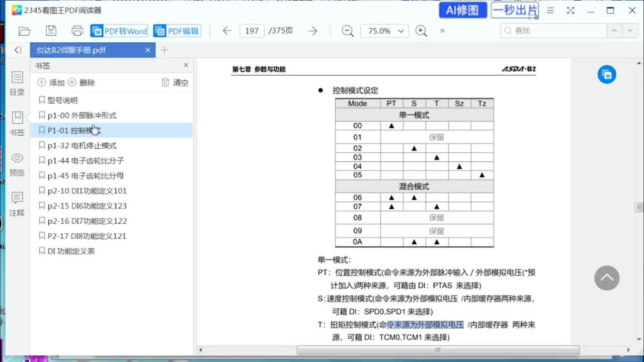The height and width of the screenshot is (362, 644).
Task: Clear all bookmarks with 清空
Action: click(x=175, y=82)
